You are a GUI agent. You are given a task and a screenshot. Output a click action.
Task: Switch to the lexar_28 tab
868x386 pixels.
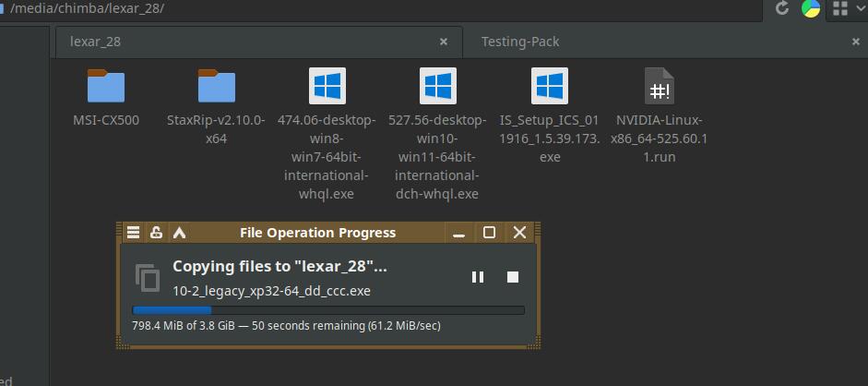pos(96,42)
